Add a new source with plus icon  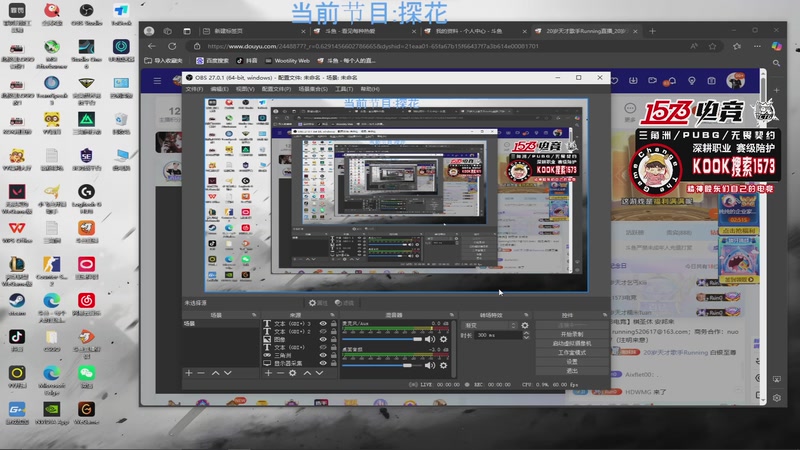click(268, 373)
